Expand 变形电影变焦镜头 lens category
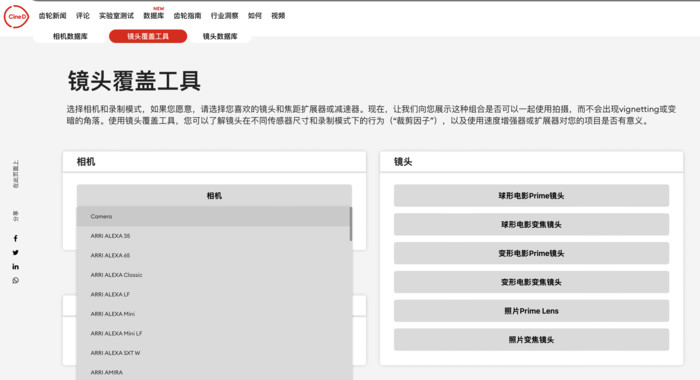The image size is (700, 380). (531, 282)
